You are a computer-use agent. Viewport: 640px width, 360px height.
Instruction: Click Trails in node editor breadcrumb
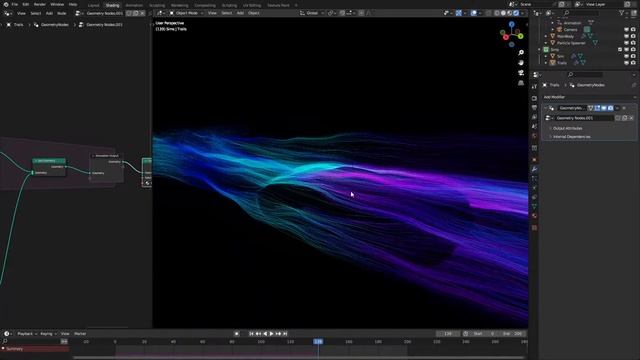(19, 24)
